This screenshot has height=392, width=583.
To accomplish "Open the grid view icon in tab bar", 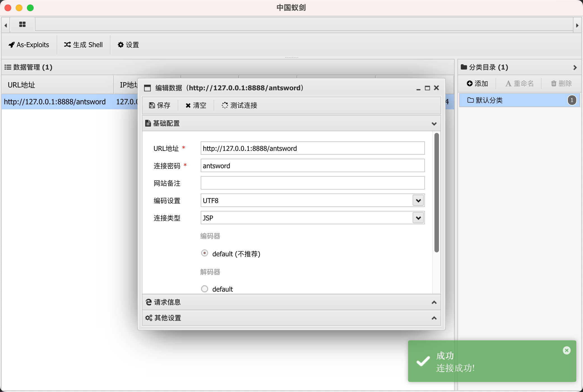I will click(22, 25).
